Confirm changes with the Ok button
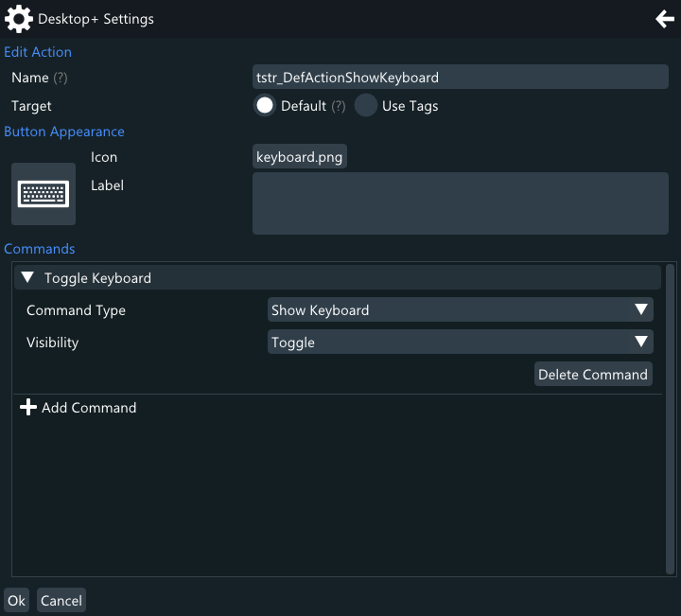 [16, 601]
